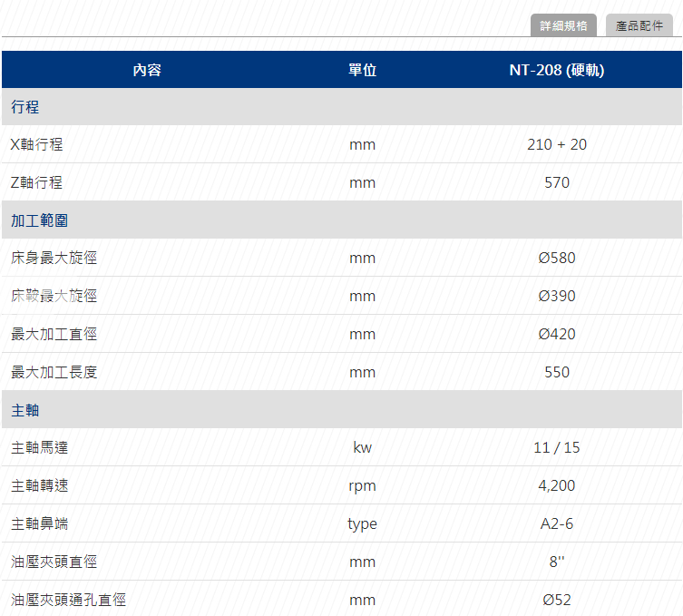Click the 單位 column header
683x616 pixels.
pyautogui.click(x=362, y=70)
